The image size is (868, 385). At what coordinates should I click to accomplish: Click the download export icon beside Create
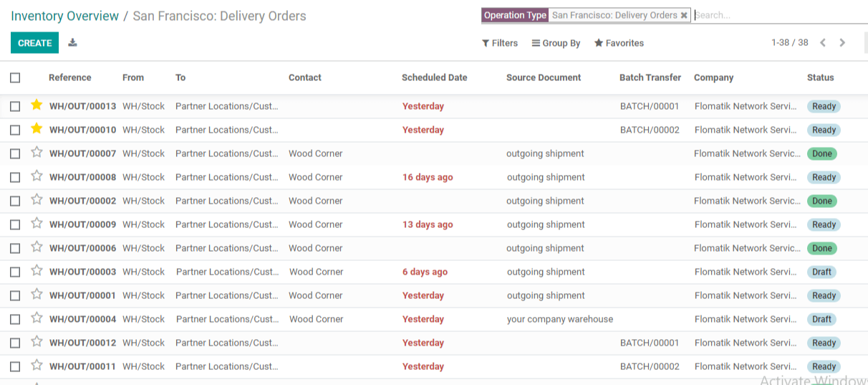pyautogui.click(x=72, y=43)
